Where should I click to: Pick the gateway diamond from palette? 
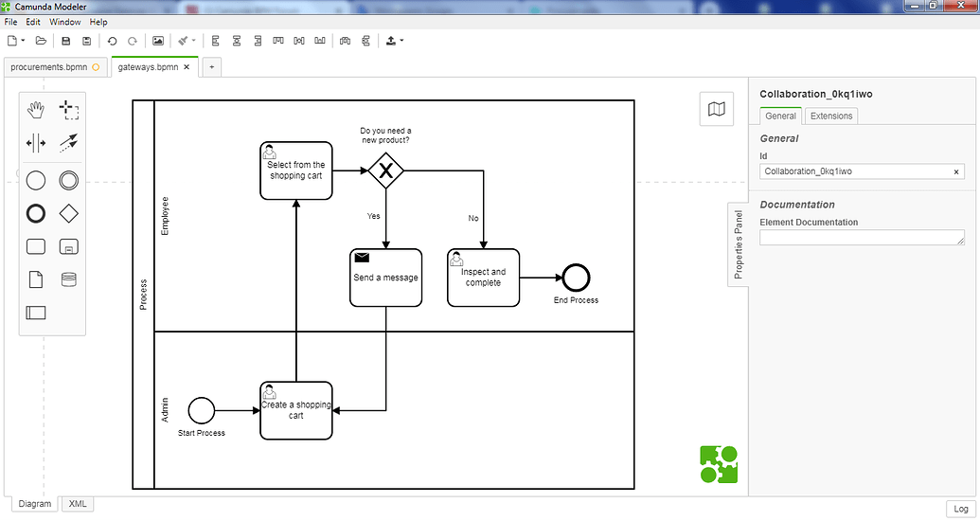pyautogui.click(x=68, y=213)
